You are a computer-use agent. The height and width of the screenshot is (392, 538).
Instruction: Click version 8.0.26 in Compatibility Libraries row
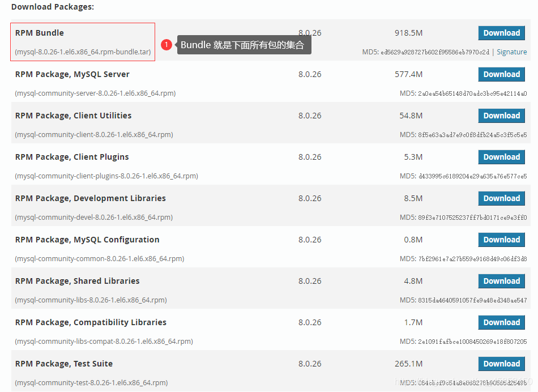click(310, 323)
